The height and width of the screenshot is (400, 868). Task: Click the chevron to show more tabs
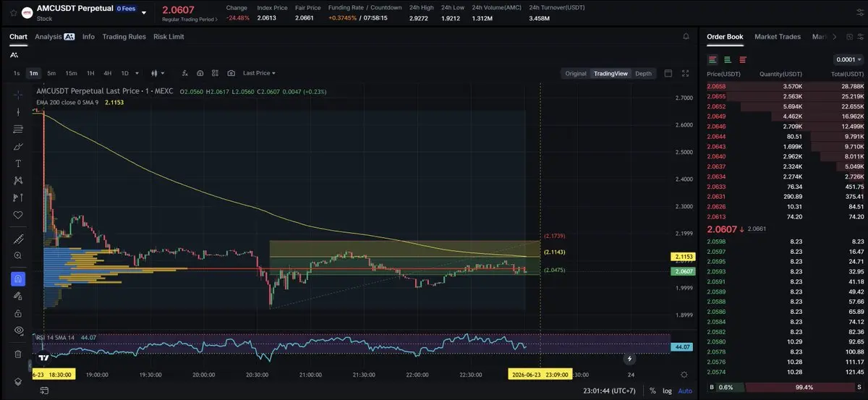(835, 36)
